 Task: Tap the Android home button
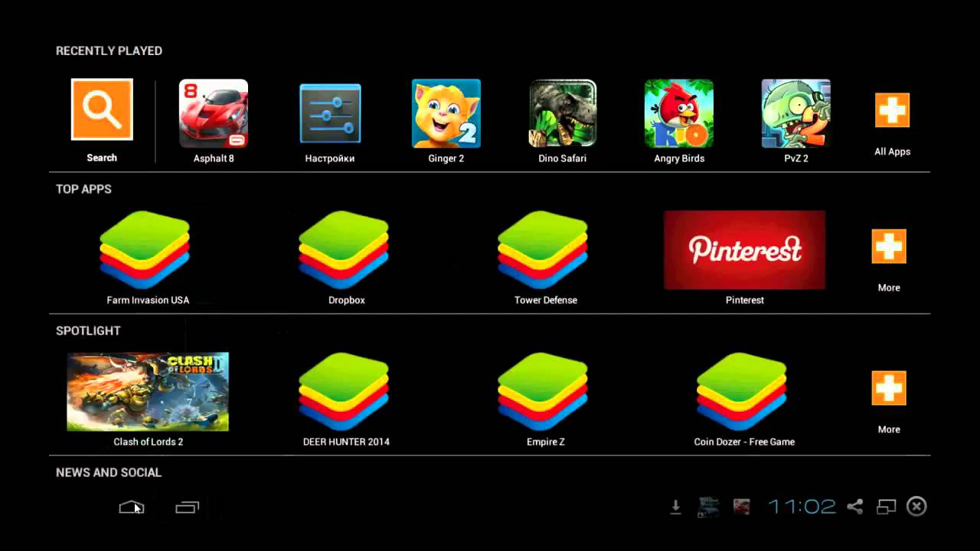click(132, 507)
